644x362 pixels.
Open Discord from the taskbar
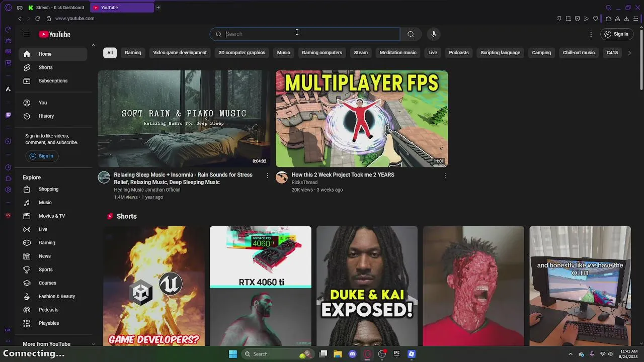click(353, 354)
